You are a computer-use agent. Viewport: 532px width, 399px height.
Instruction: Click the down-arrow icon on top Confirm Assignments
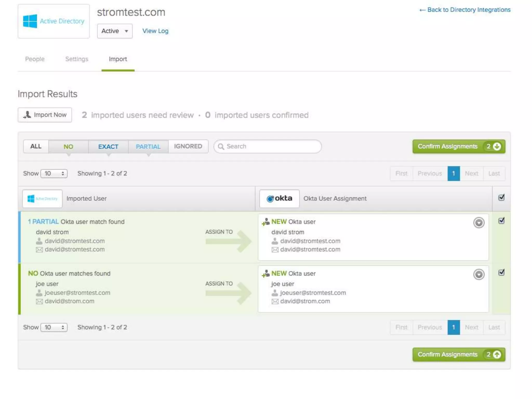[497, 147]
